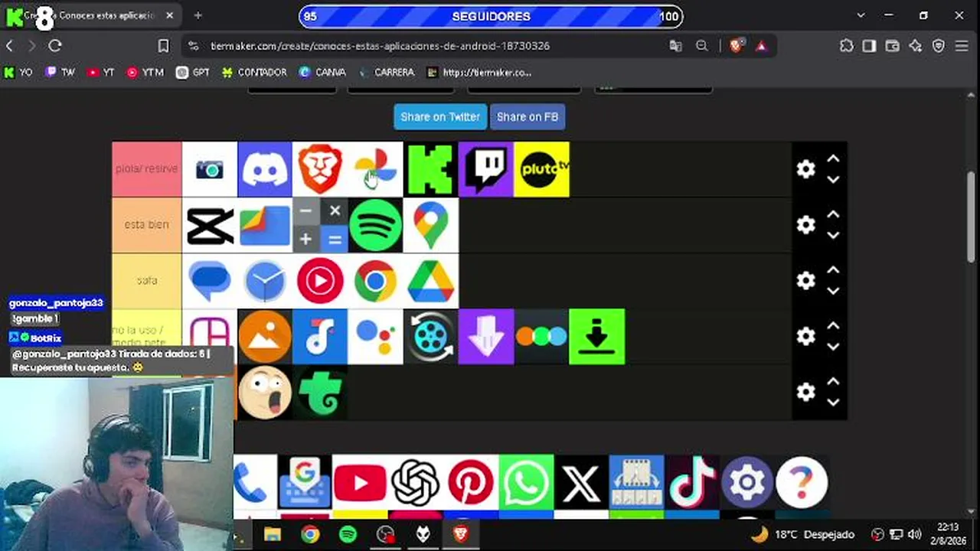Move the safa tier up

click(x=833, y=271)
